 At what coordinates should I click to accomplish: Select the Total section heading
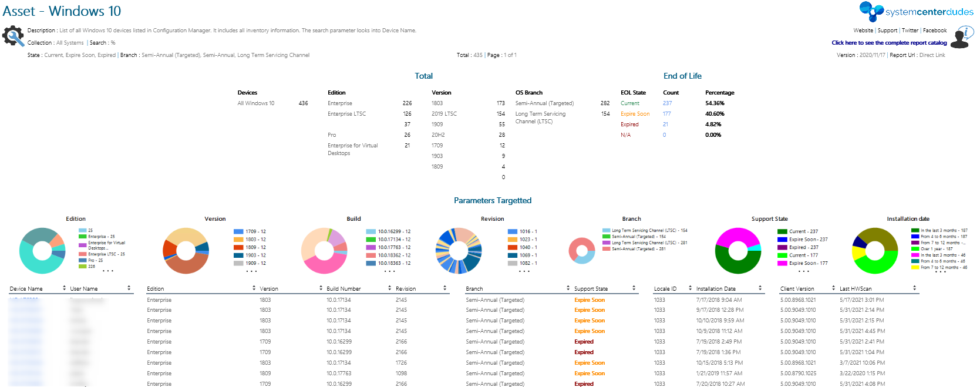(423, 76)
